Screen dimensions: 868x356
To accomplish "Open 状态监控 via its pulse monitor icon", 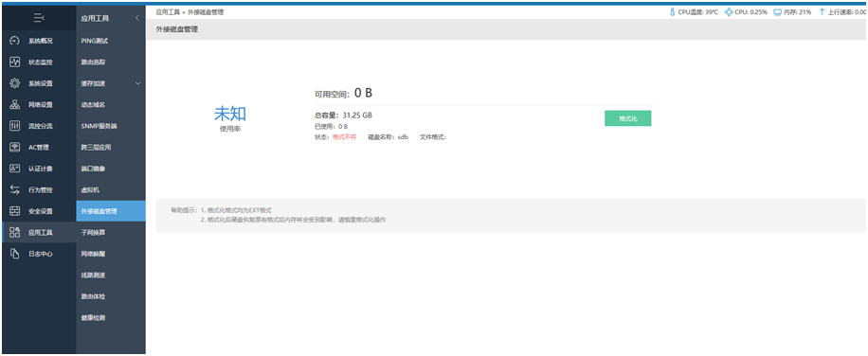I will (x=15, y=62).
